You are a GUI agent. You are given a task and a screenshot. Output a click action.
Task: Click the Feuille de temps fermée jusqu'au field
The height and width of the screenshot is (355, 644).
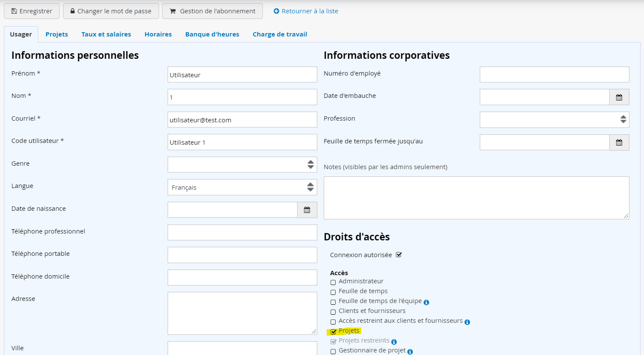click(x=545, y=143)
